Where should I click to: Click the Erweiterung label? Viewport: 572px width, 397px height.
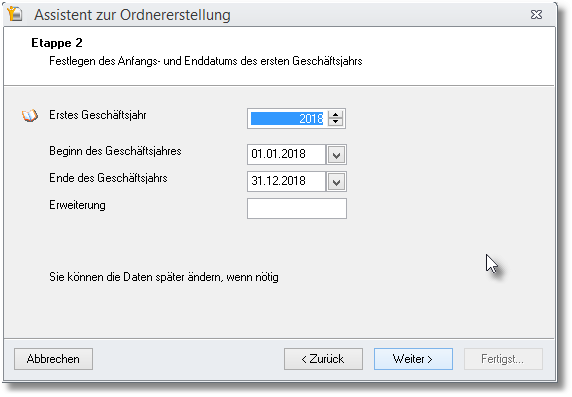point(77,205)
